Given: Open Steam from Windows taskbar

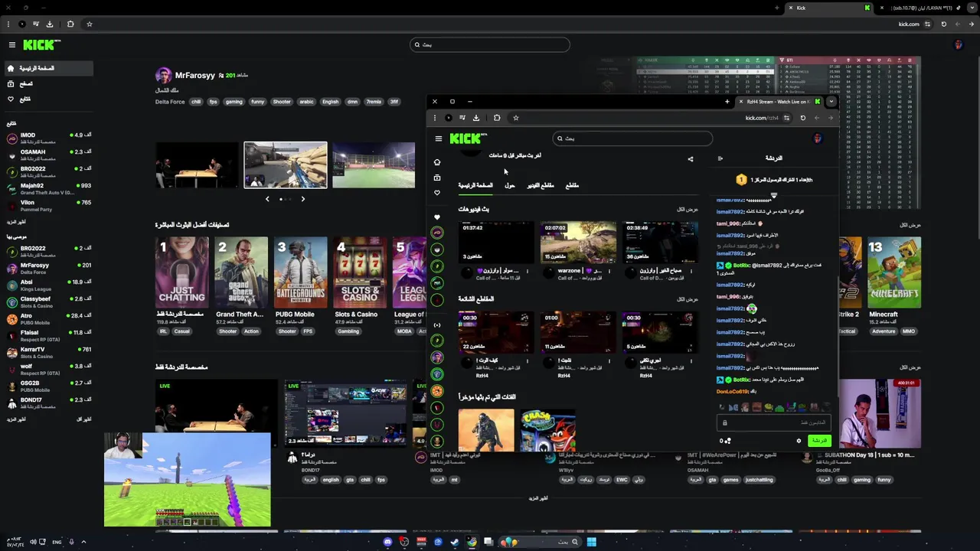Looking at the screenshot, I should click(x=455, y=542).
